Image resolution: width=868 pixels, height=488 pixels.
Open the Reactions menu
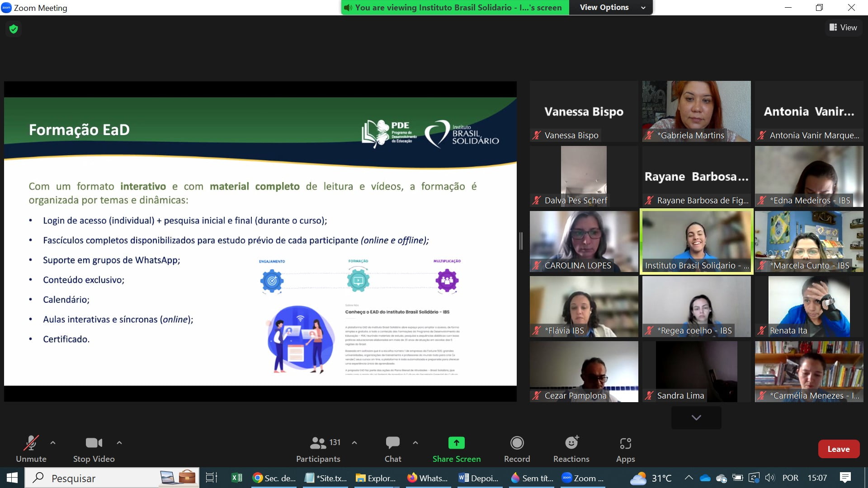click(571, 443)
